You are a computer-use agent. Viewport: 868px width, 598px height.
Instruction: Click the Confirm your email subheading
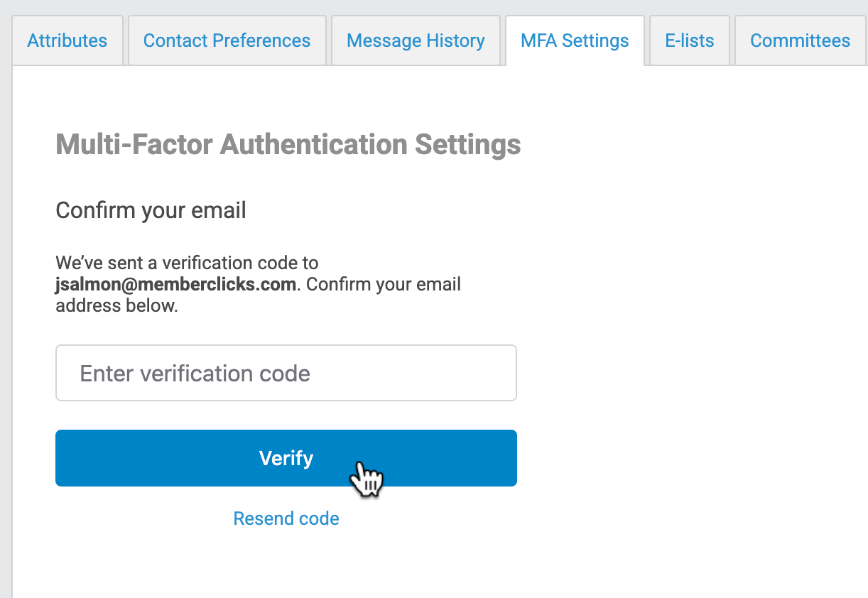point(151,211)
